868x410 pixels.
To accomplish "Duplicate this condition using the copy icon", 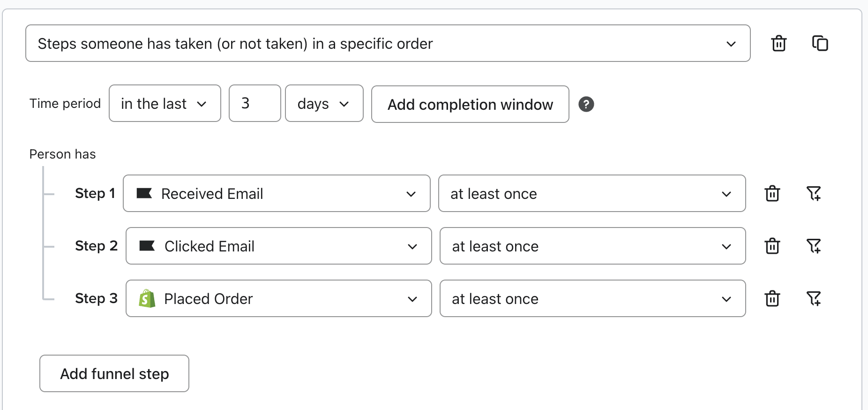I will coord(821,43).
